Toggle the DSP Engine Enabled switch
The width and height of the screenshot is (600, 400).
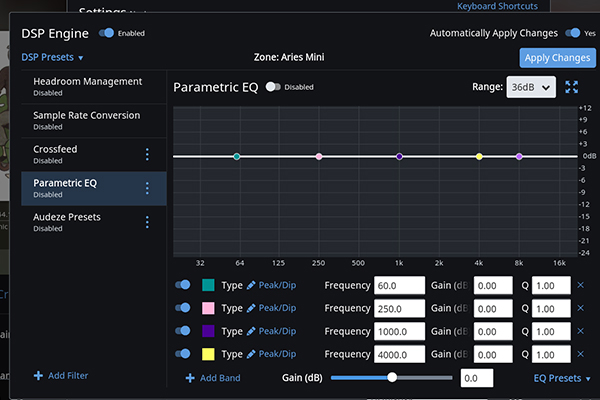point(107,33)
